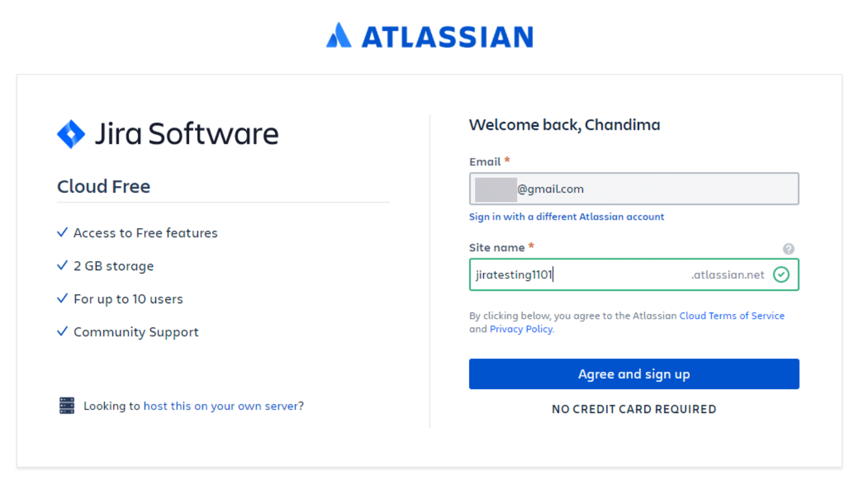868x488 pixels.
Task: Click the green site name validation checkmark
Action: point(781,274)
